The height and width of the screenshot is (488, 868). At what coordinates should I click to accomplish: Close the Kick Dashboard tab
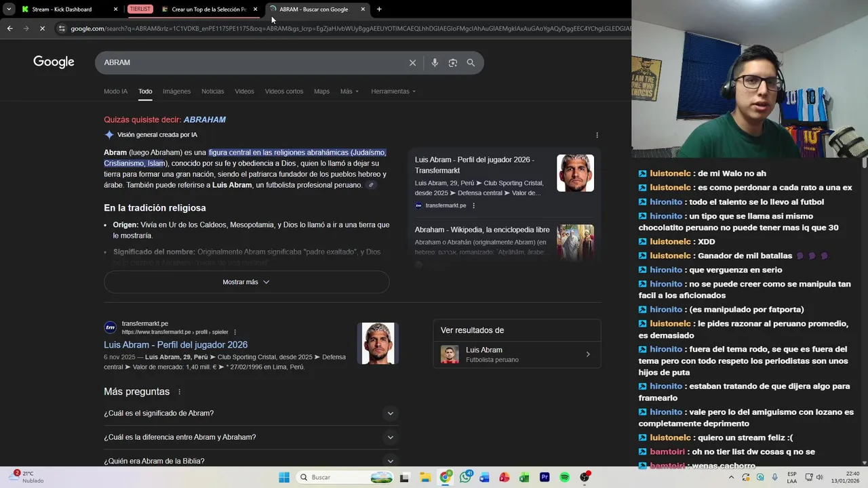[115, 9]
